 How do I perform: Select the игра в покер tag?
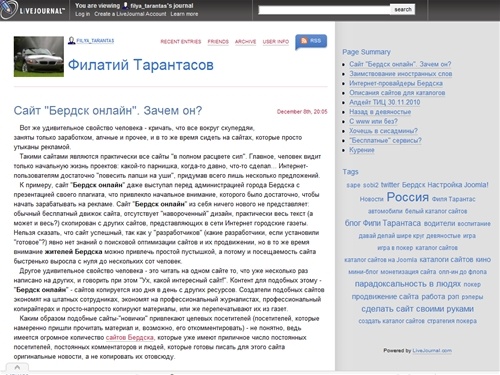tap(395, 248)
